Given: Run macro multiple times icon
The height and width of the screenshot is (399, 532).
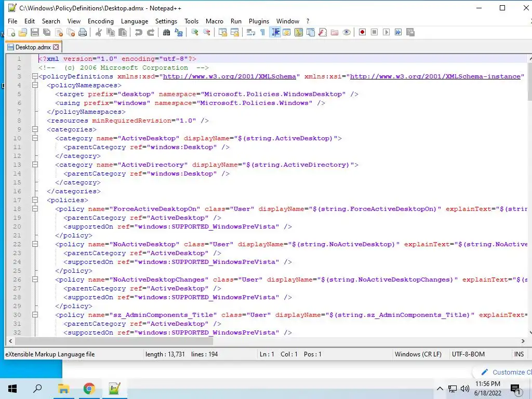Looking at the screenshot, I should [398, 32].
